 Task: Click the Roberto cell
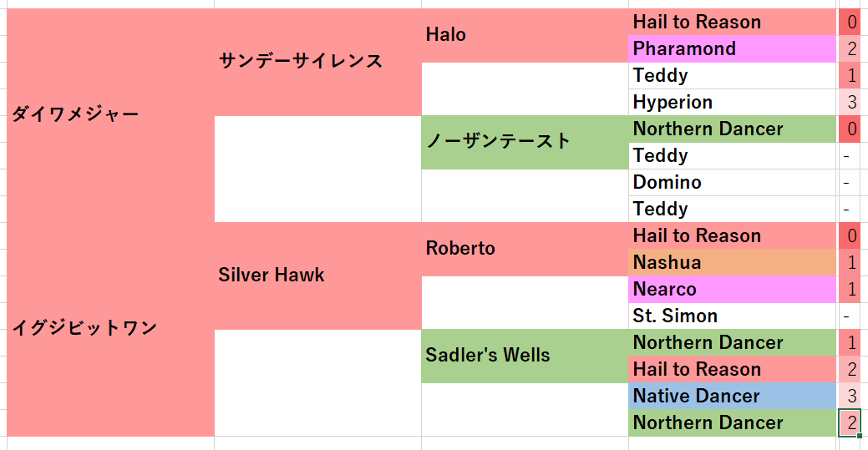click(525, 249)
